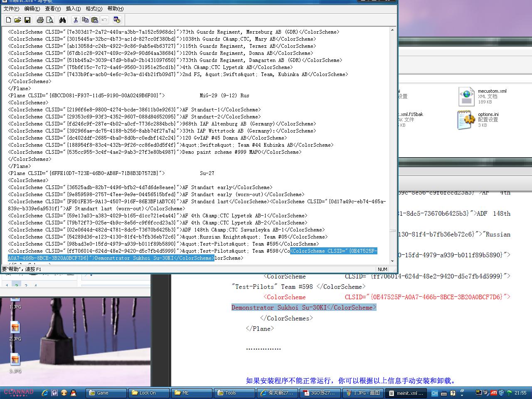Click the Open file toolbar icon

pyautogui.click(x=18, y=20)
